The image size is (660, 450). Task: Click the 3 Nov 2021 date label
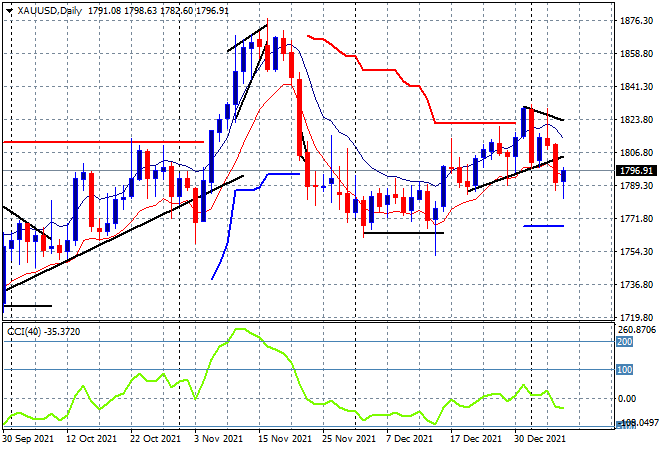pyautogui.click(x=219, y=439)
